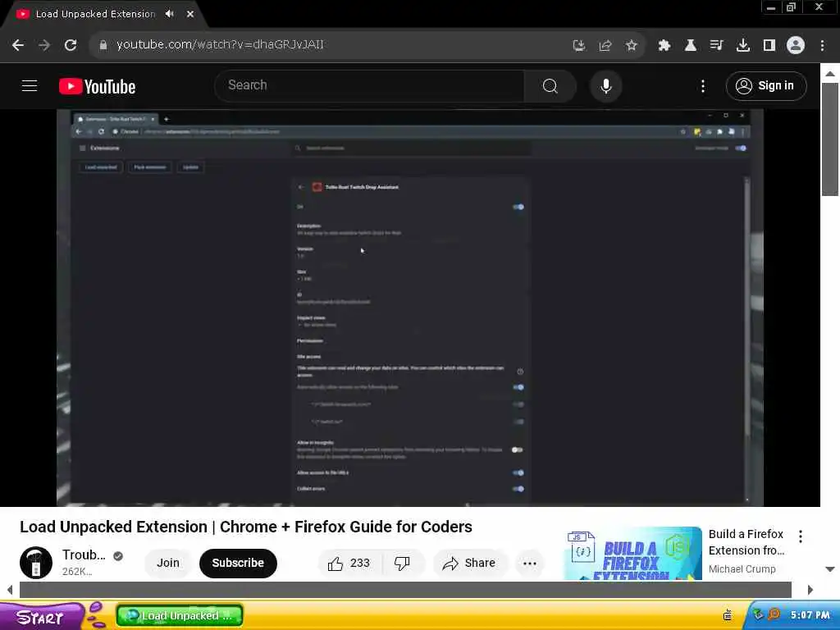The image size is (840, 630).
Task: Click the magnifier search button
Action: [x=550, y=85]
